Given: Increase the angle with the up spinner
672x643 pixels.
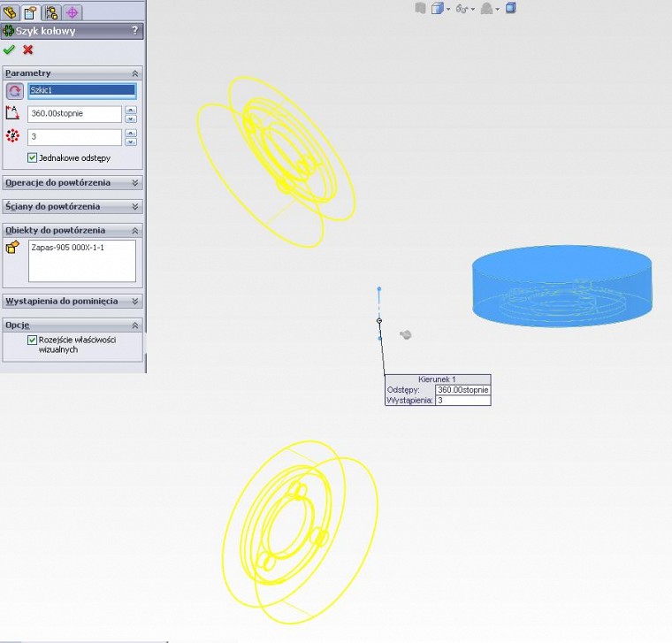Looking at the screenshot, I should click(x=131, y=110).
